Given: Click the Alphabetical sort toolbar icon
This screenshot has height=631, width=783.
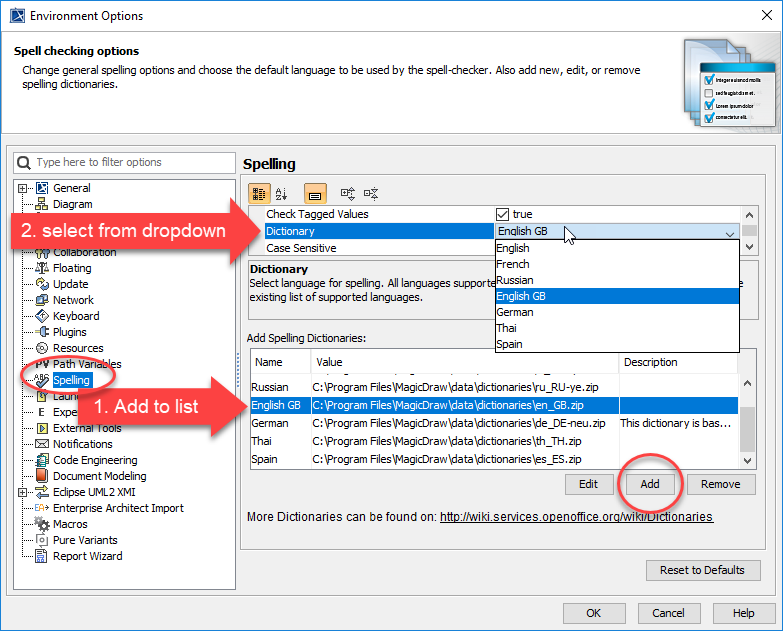Looking at the screenshot, I should (x=282, y=194).
